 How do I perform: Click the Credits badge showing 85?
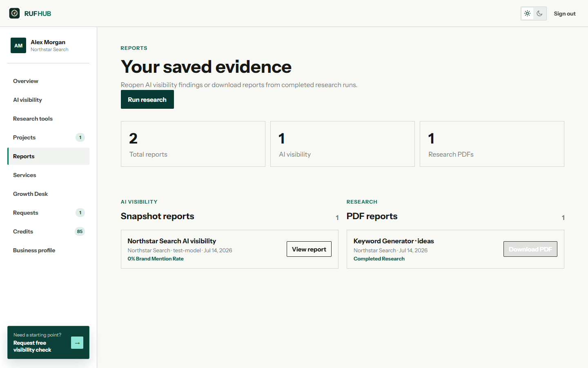(x=80, y=231)
